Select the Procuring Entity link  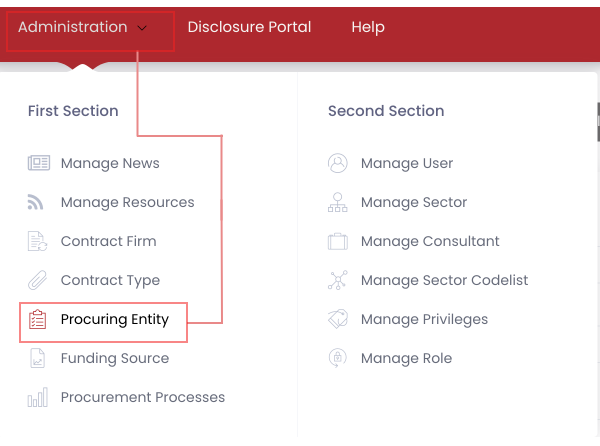114,320
